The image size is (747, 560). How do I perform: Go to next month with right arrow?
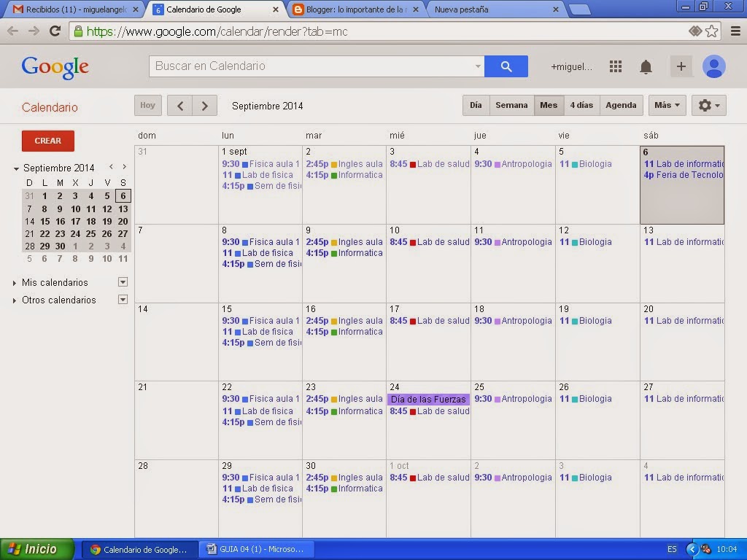click(205, 106)
